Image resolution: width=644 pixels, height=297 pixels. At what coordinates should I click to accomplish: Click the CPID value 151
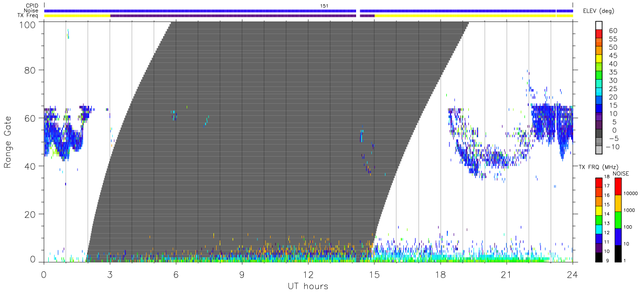tap(324, 6)
